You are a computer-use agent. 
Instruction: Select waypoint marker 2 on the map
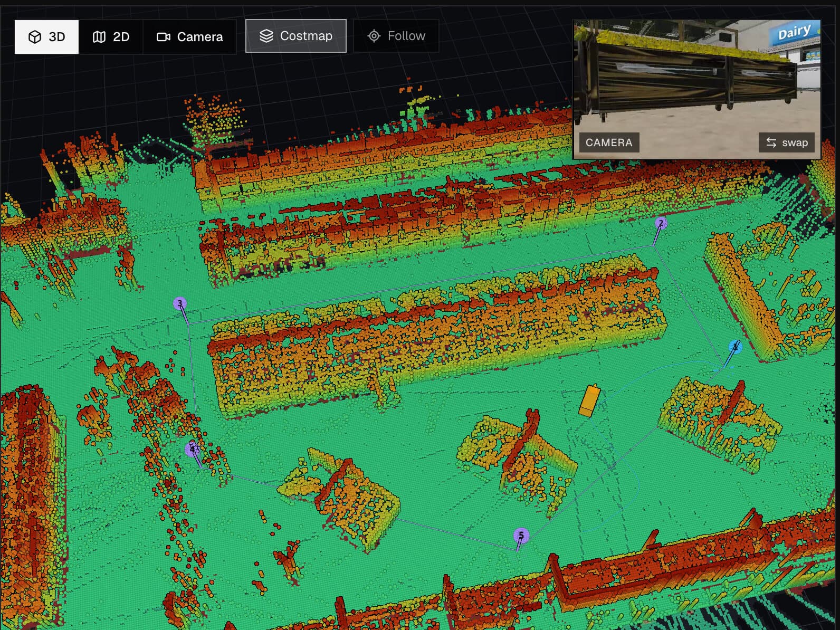tap(661, 223)
